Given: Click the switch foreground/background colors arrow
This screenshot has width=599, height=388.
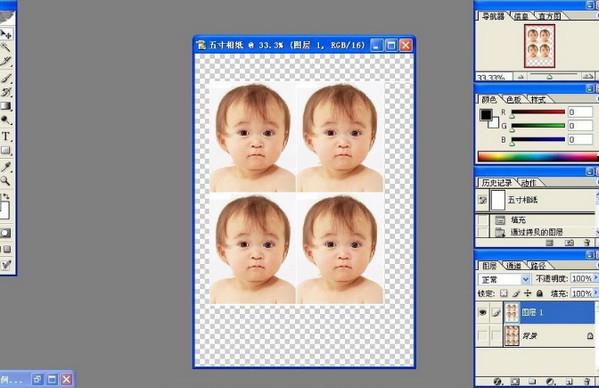Looking at the screenshot, I should [x=6, y=196].
